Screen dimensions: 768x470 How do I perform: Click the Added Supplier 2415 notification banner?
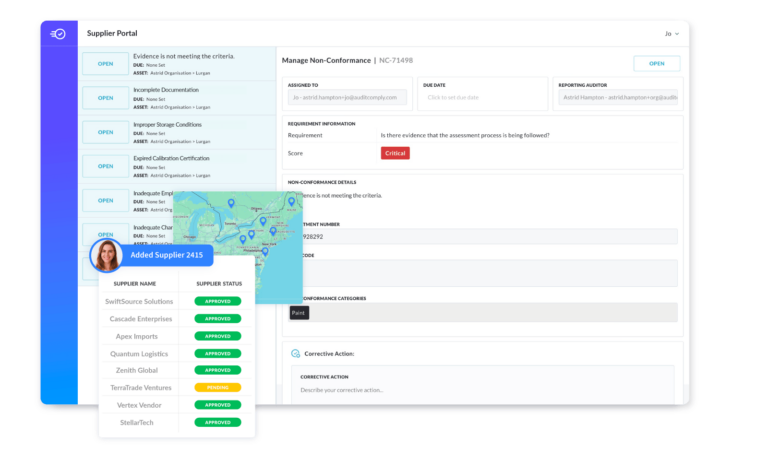click(166, 255)
